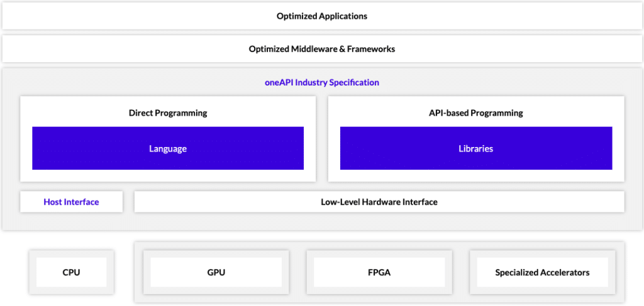Select the API-based Programming title
Screen dimensions: 644x306
tap(476, 113)
